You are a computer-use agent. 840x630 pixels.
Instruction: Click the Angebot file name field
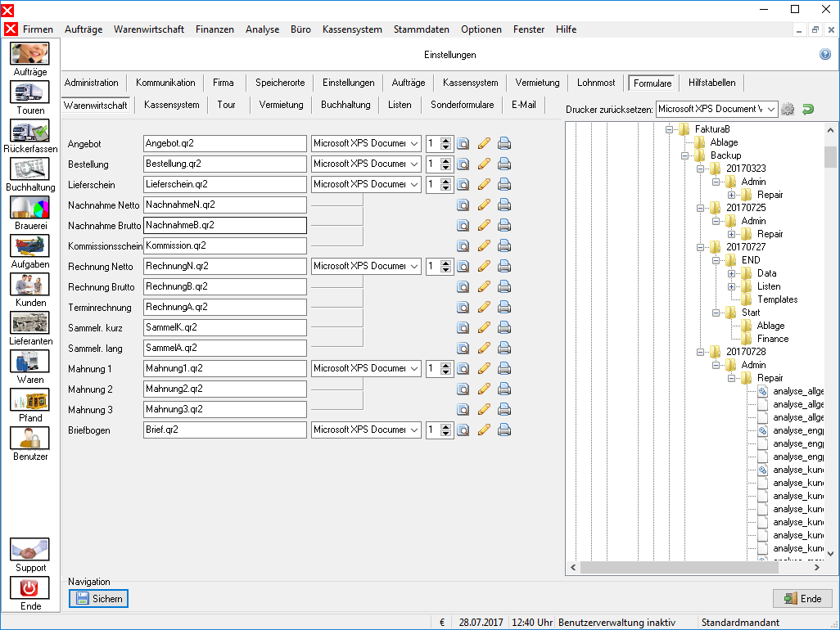225,143
